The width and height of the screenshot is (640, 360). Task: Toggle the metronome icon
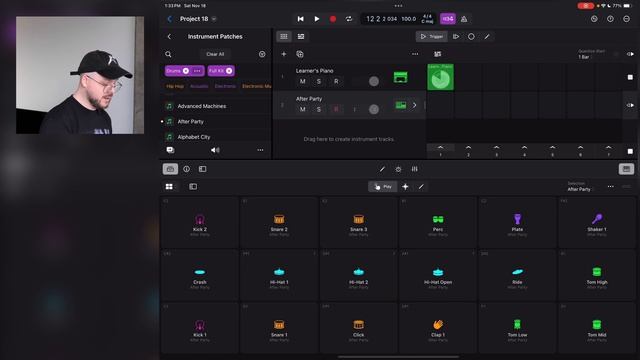coord(464,19)
